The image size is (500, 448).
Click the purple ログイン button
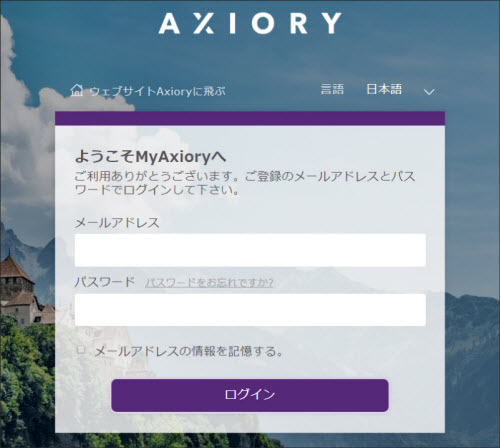click(x=250, y=395)
